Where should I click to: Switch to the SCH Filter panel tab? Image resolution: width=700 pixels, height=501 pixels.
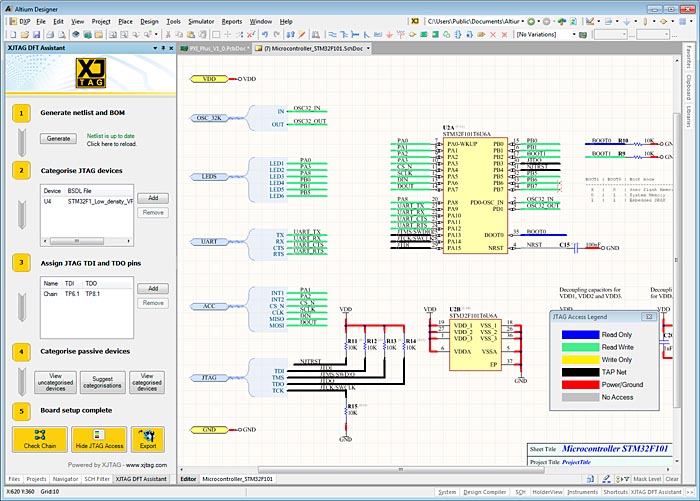click(x=97, y=479)
